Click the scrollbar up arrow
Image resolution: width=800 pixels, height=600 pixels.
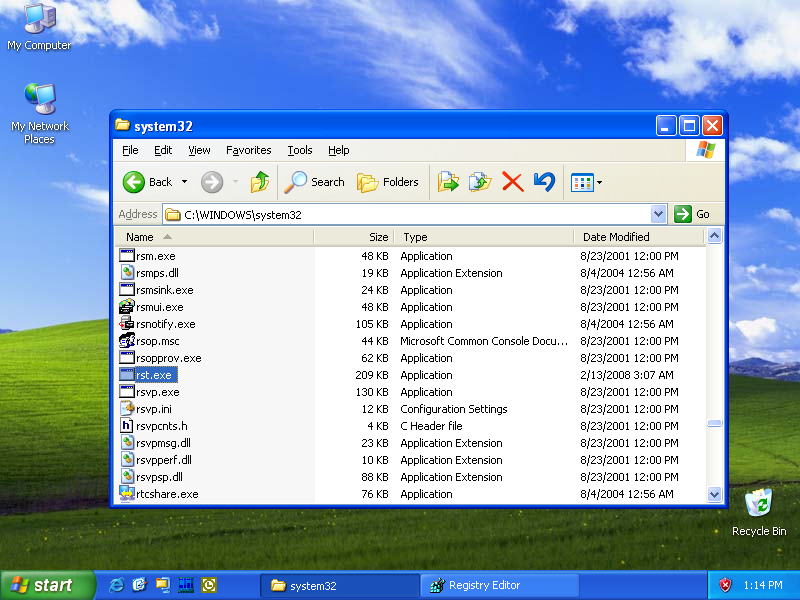pyautogui.click(x=714, y=236)
